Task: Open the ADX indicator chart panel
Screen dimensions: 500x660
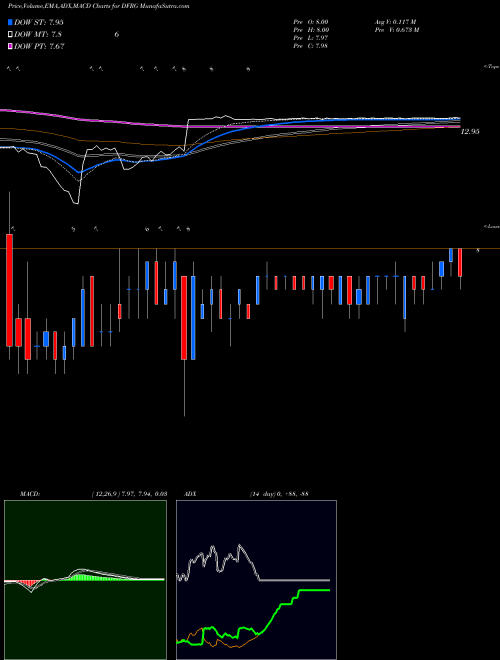Action: coord(256,580)
